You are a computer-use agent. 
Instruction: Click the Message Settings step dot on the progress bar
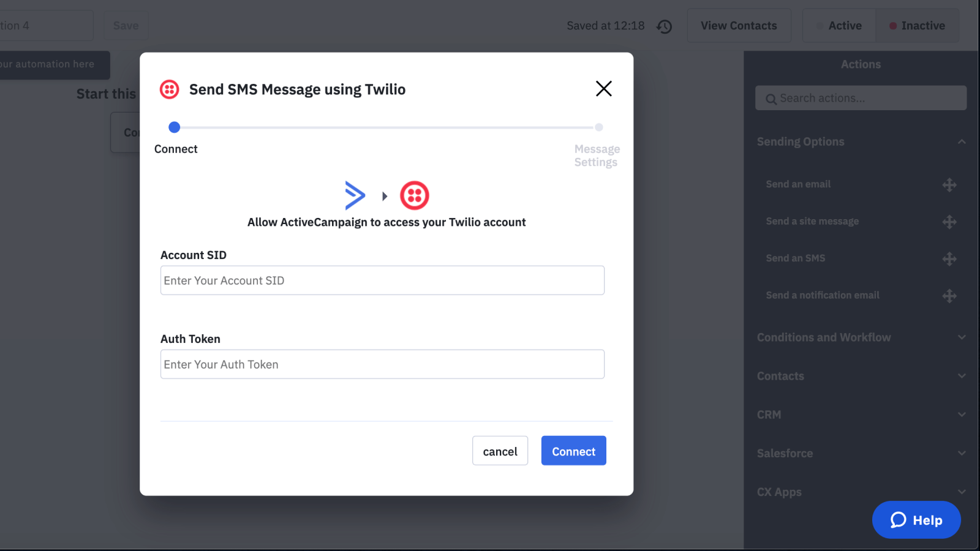(x=598, y=127)
